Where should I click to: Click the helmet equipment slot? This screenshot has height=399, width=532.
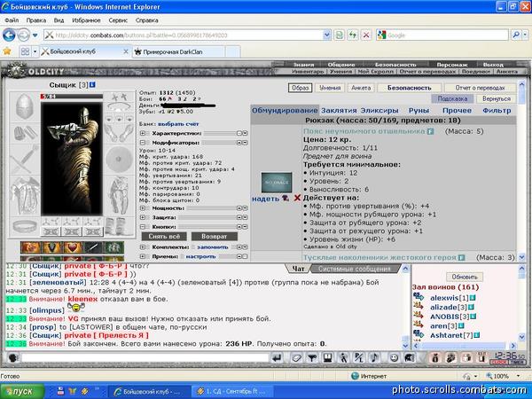coord(25,106)
